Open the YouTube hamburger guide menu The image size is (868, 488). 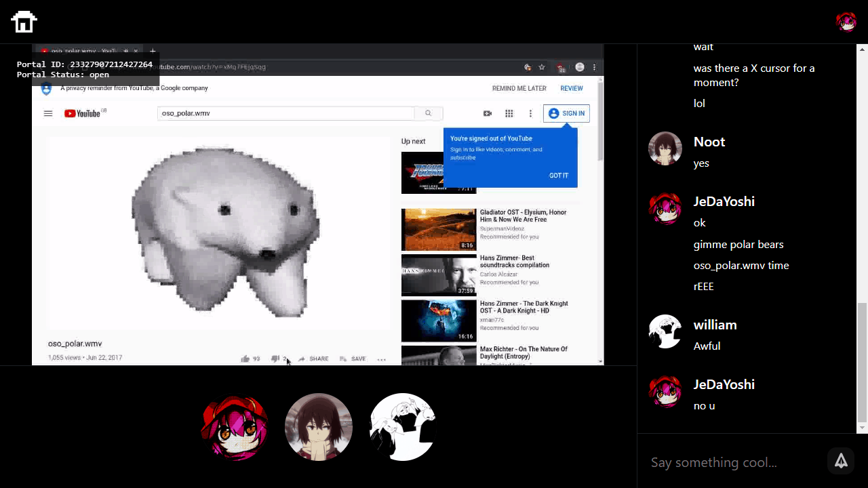coord(48,113)
